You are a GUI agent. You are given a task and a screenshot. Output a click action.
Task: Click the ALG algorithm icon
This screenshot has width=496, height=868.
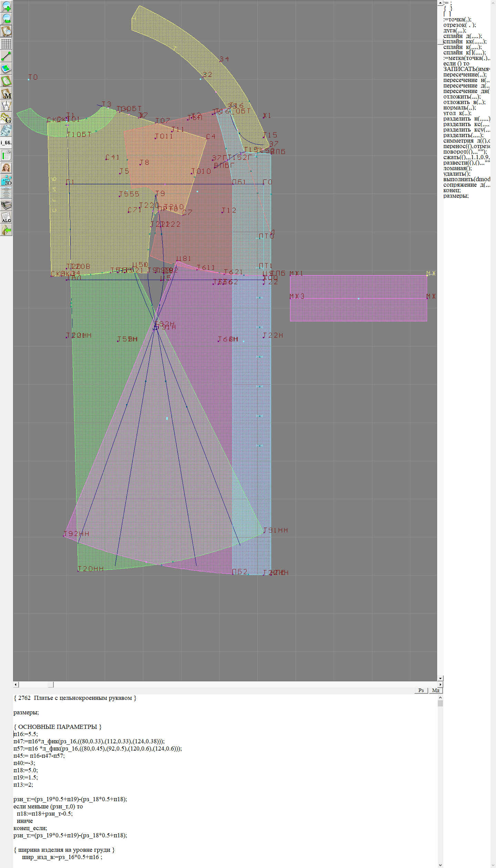[x=6, y=217]
